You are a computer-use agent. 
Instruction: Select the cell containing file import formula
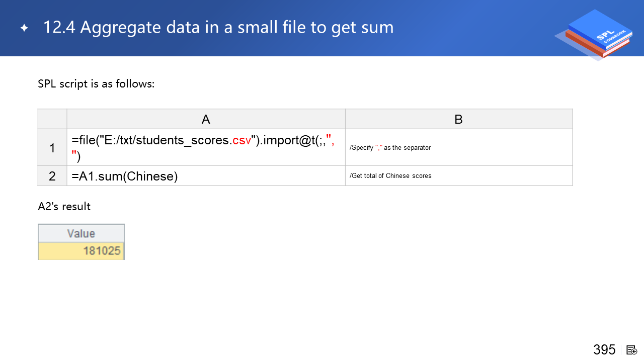(206, 148)
